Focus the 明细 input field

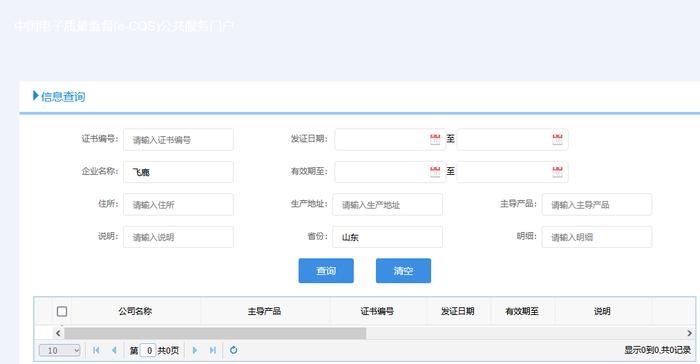pos(597,237)
